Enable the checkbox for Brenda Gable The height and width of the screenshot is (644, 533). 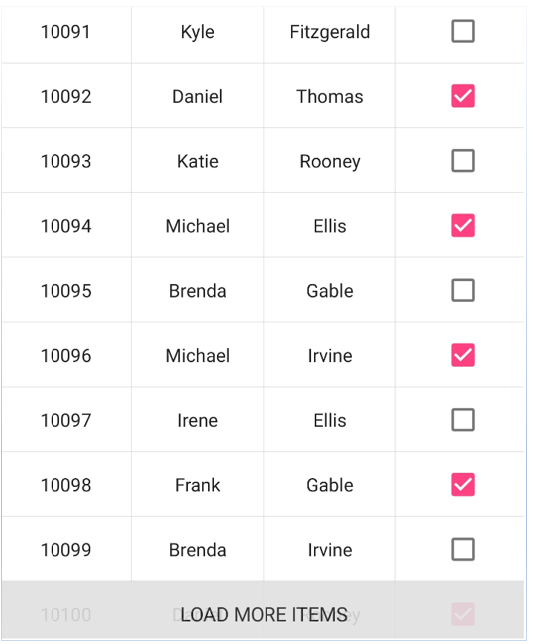pyautogui.click(x=463, y=290)
